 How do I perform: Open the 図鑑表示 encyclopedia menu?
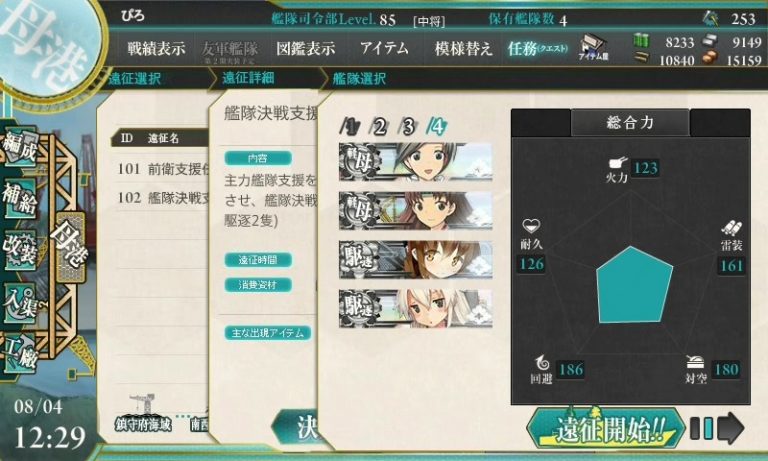(x=306, y=49)
